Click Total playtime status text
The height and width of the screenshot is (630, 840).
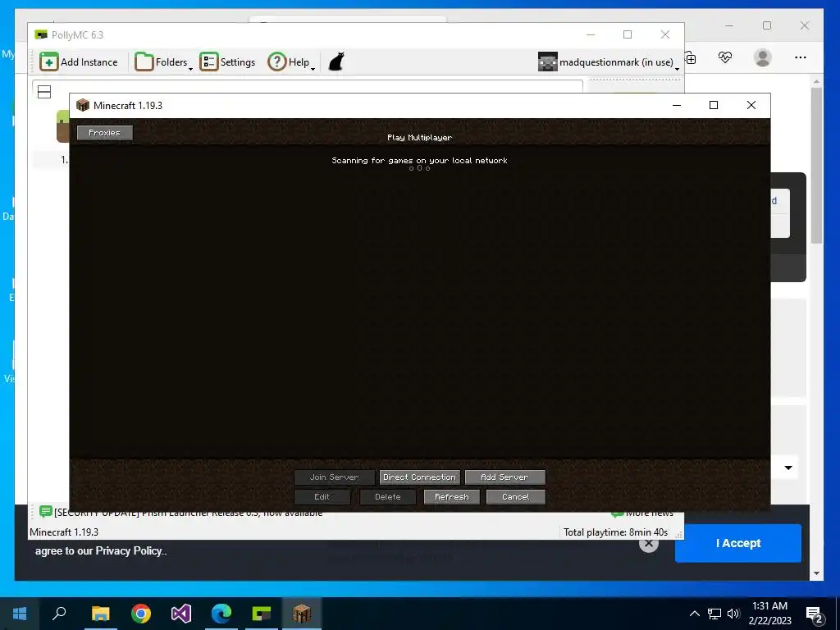[x=615, y=532]
